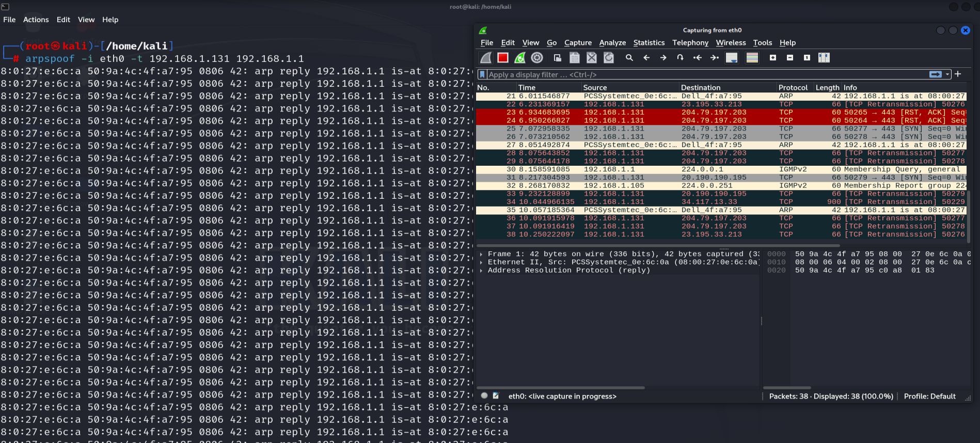Jump to the last packet icon
The width and height of the screenshot is (980, 443).
point(715,58)
